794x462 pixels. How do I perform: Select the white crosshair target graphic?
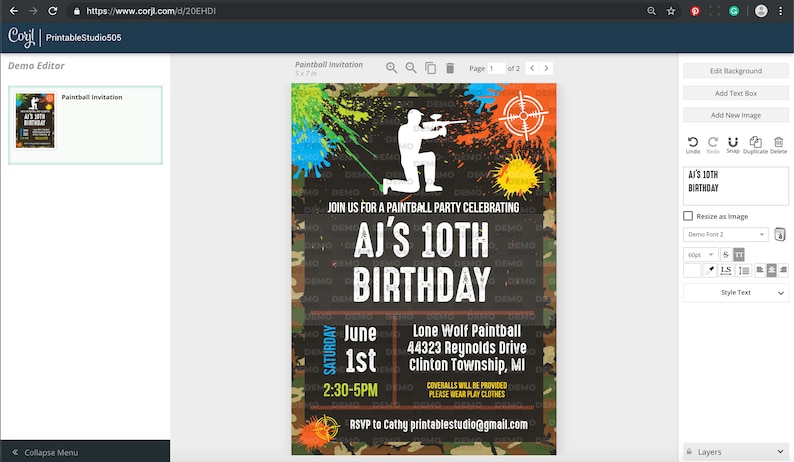[x=524, y=116]
